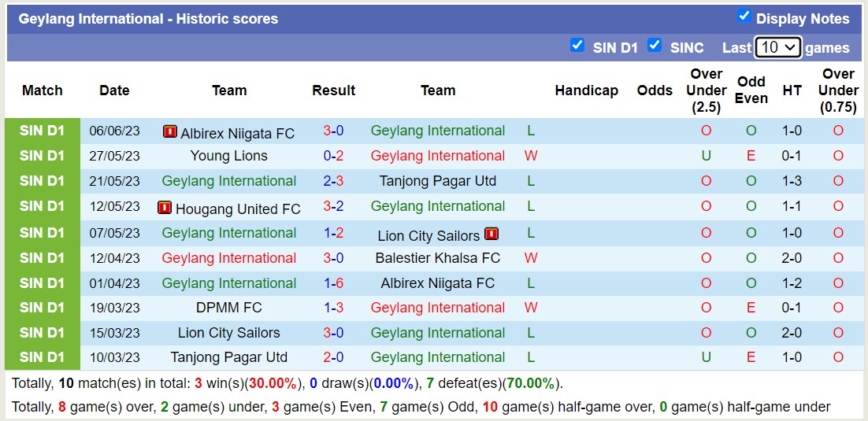
Task: Click the 1-6 result against Albirex Niigata
Action: [x=333, y=283]
